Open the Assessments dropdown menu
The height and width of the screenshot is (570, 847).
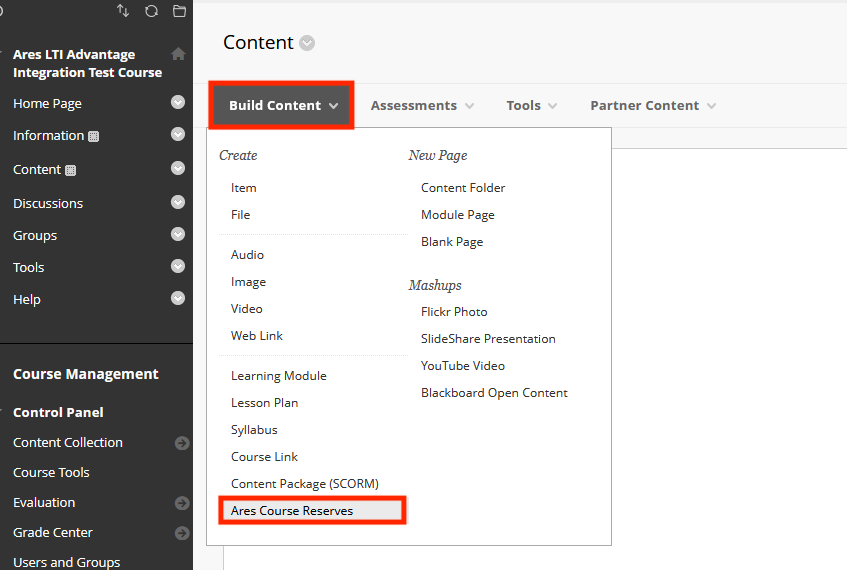422,105
